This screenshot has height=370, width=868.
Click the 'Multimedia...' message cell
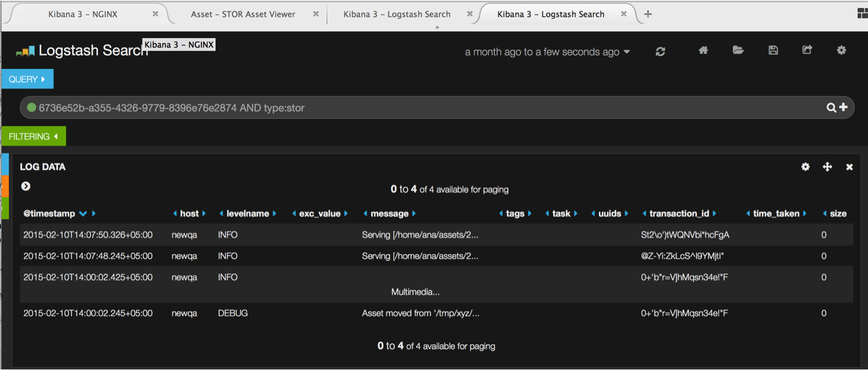[x=415, y=292]
